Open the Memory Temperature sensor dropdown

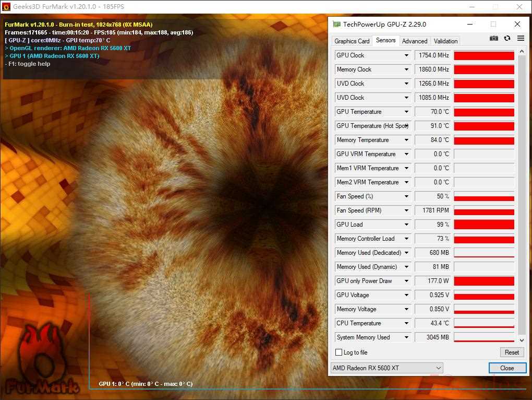coord(406,140)
